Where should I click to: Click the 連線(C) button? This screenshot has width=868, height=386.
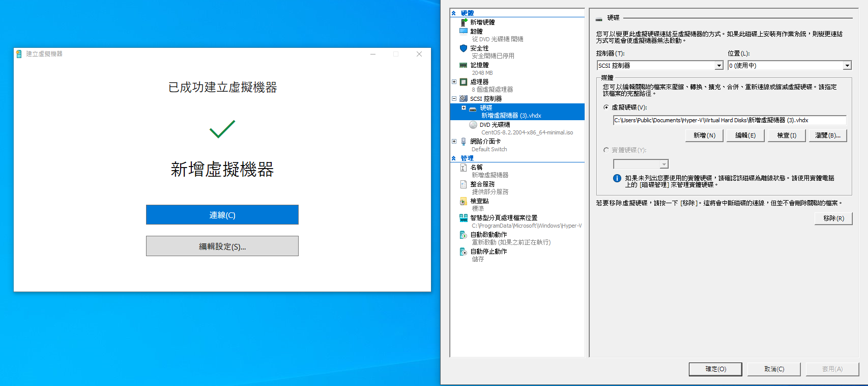tap(222, 215)
